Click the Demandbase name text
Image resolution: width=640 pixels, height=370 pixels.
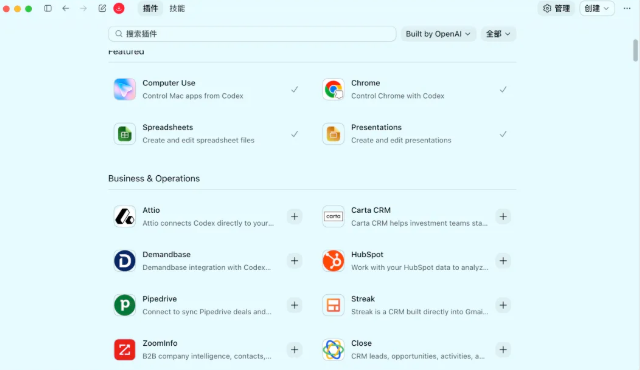167,255
